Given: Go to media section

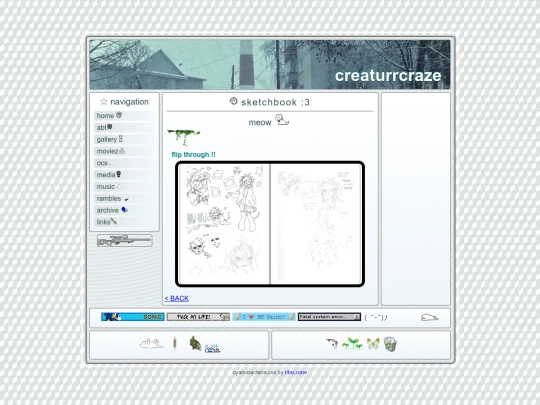Looking at the screenshot, I should (124, 175).
